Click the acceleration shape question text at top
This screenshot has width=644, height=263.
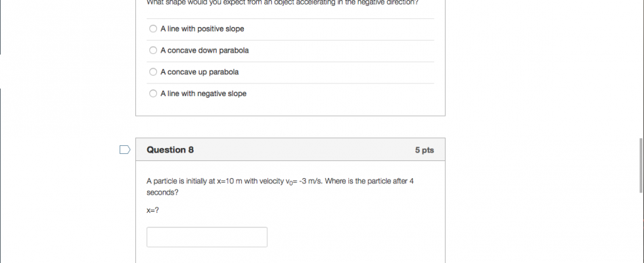283,3
